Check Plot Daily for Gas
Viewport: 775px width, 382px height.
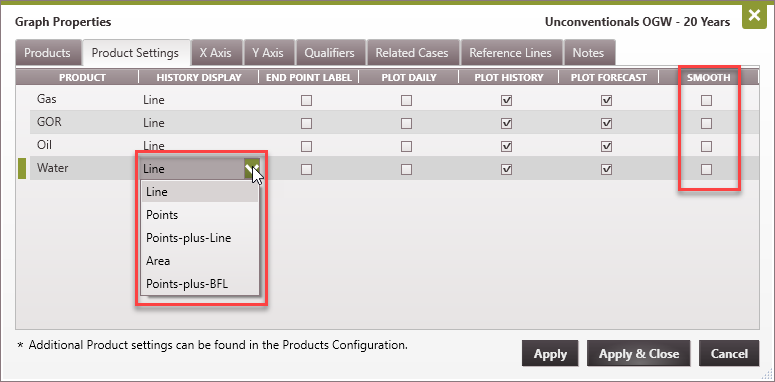coord(406,101)
